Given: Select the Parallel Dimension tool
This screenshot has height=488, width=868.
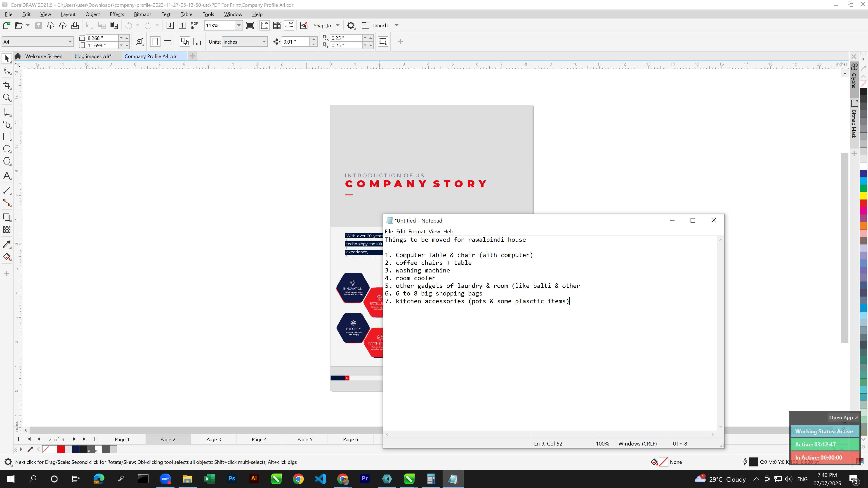Looking at the screenshot, I should pos(7,190).
